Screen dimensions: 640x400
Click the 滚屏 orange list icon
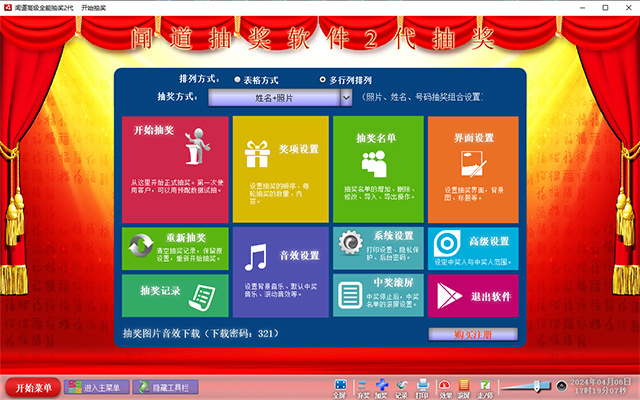pyautogui.click(x=464, y=388)
